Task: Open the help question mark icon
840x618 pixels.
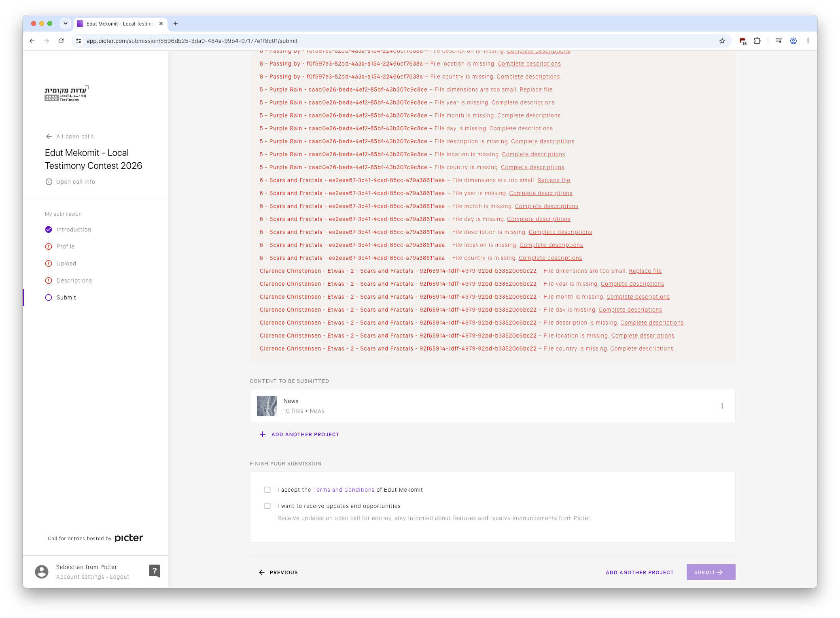Action: pos(155,571)
